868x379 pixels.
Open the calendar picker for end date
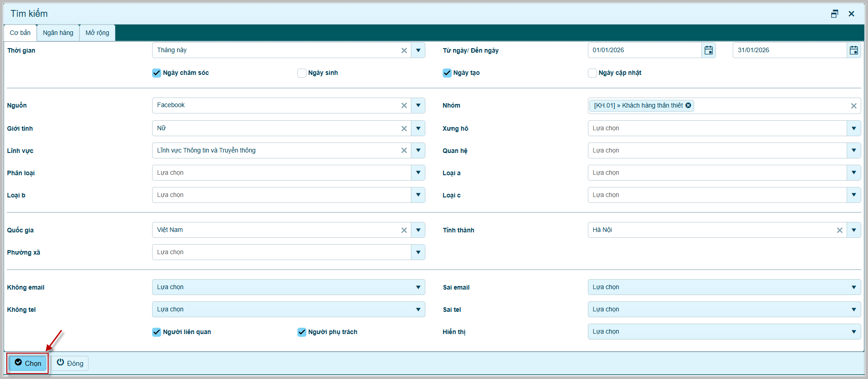click(x=853, y=50)
